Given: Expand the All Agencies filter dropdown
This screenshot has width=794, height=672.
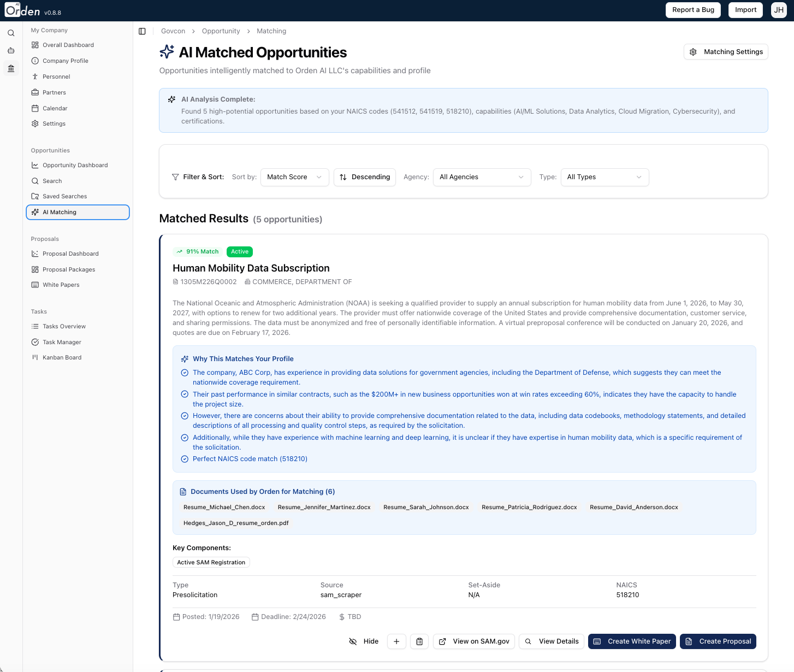Looking at the screenshot, I should (482, 177).
